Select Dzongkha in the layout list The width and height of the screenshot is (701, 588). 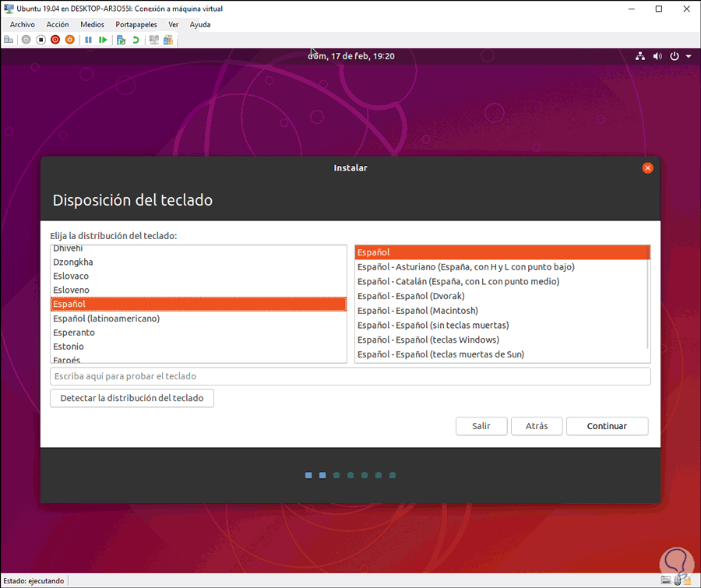(x=199, y=262)
